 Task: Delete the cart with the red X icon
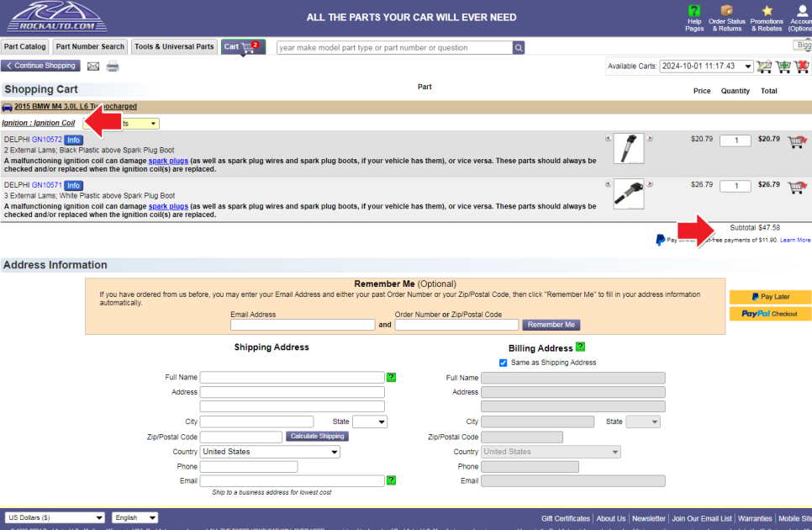[802, 66]
